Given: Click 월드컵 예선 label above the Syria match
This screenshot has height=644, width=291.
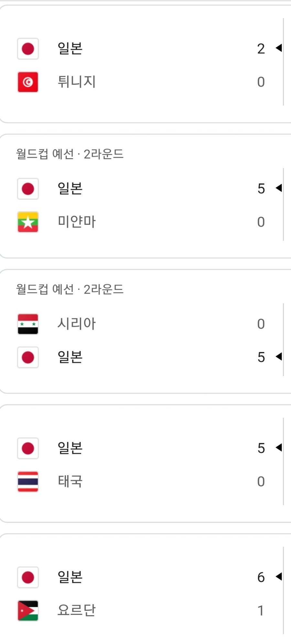Looking at the screenshot, I should 45,289.
